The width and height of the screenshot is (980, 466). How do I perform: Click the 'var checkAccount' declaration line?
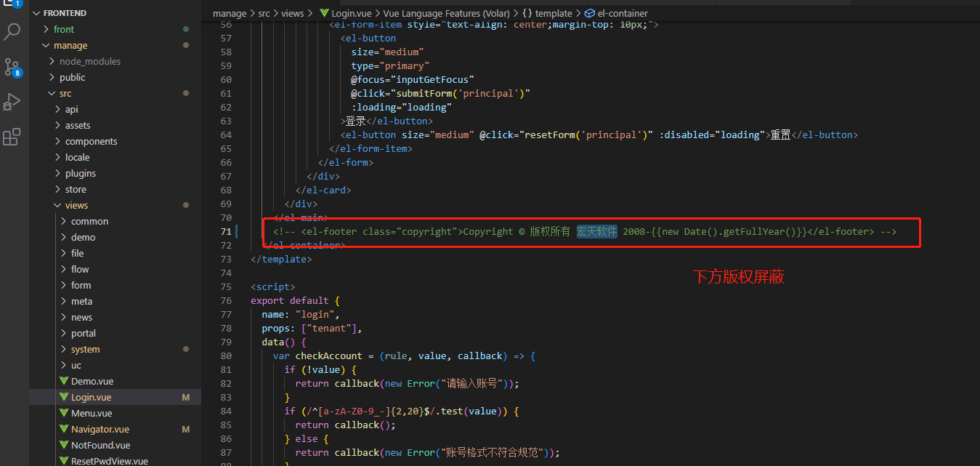(x=404, y=355)
